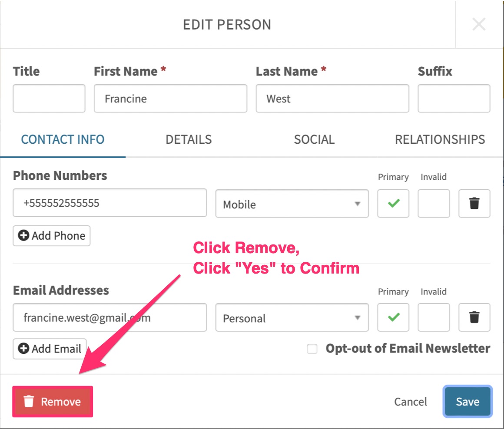
Task: Switch to the Details tab
Action: click(x=189, y=140)
